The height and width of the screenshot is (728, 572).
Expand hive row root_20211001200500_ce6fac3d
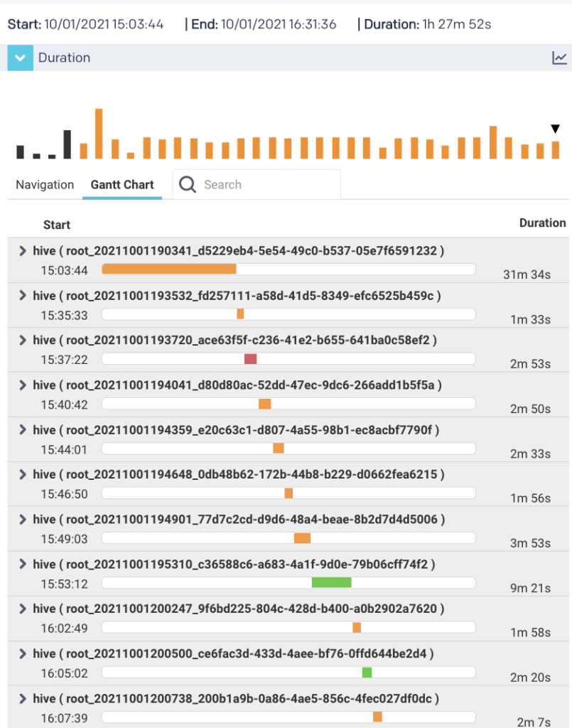click(x=22, y=653)
